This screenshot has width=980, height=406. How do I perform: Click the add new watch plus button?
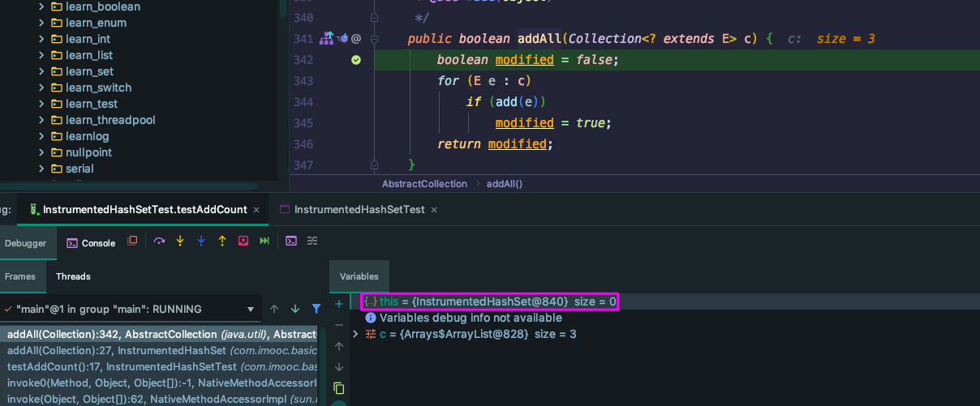coord(339,304)
